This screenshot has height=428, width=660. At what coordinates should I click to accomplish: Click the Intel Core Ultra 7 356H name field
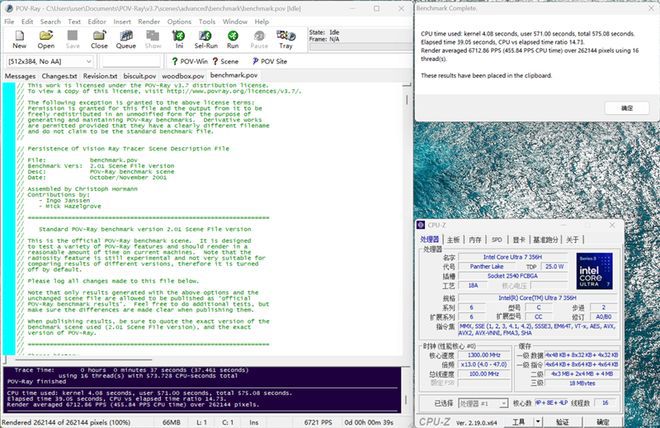pyautogui.click(x=512, y=257)
